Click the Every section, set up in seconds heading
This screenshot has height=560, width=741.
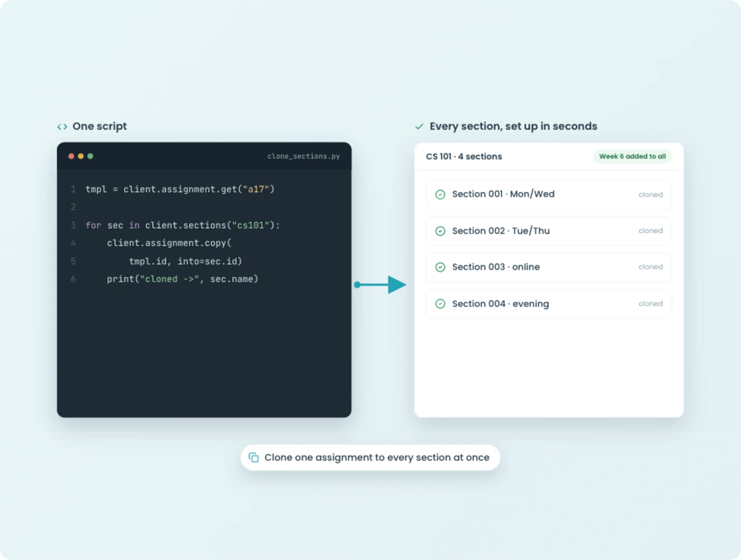[513, 126]
